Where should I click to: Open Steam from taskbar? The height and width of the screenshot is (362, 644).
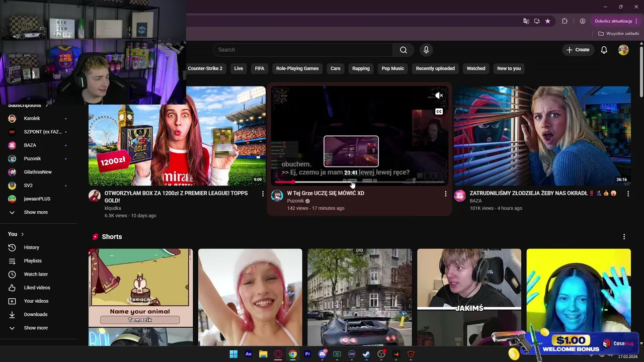pos(366,354)
